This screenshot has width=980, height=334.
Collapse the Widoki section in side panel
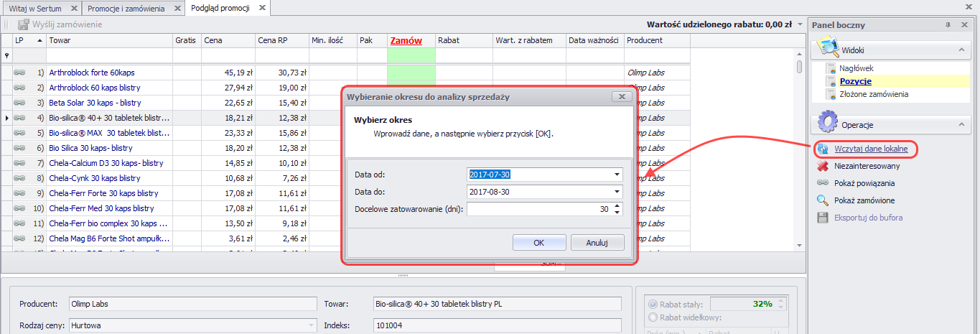point(960,50)
